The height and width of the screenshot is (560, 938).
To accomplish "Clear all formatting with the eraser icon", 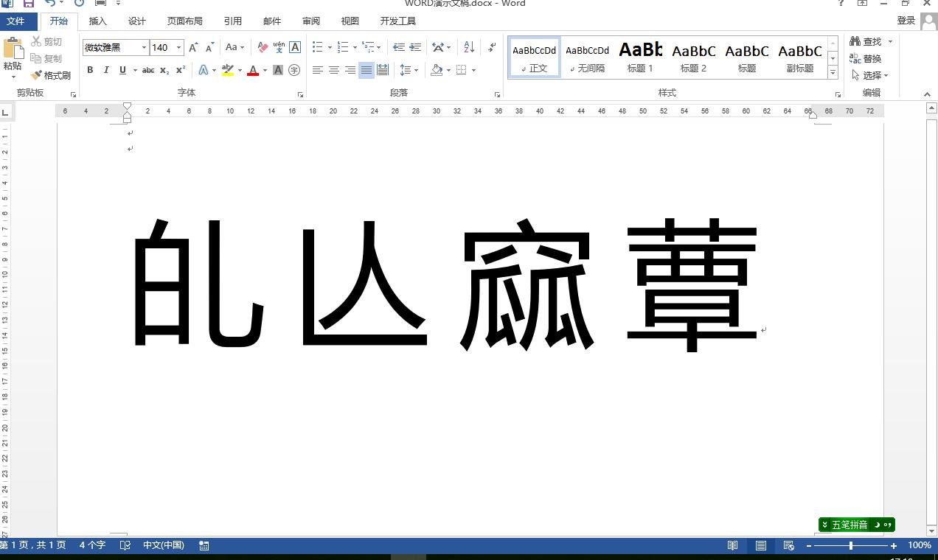I will point(262,46).
